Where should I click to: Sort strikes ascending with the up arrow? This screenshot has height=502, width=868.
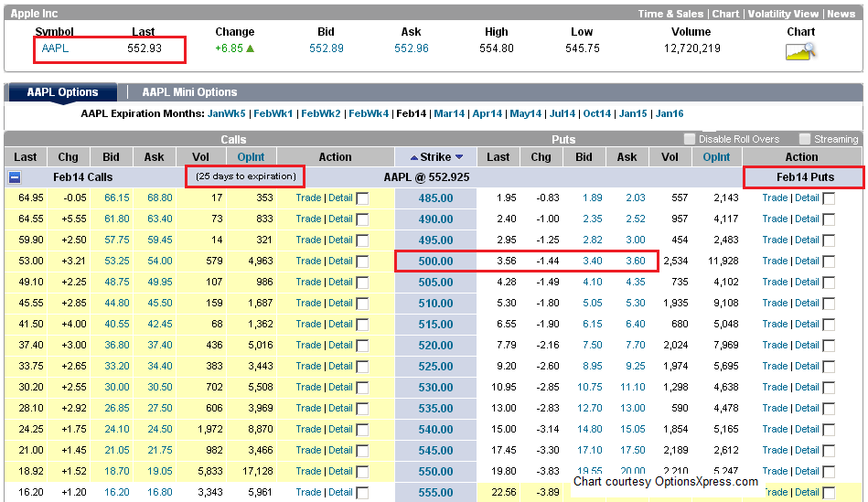(x=413, y=158)
